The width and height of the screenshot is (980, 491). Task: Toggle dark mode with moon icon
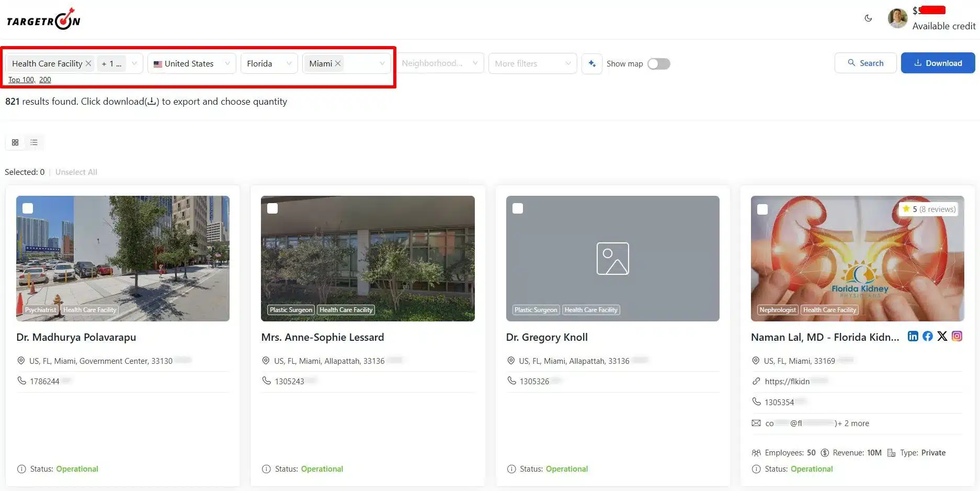pyautogui.click(x=868, y=18)
